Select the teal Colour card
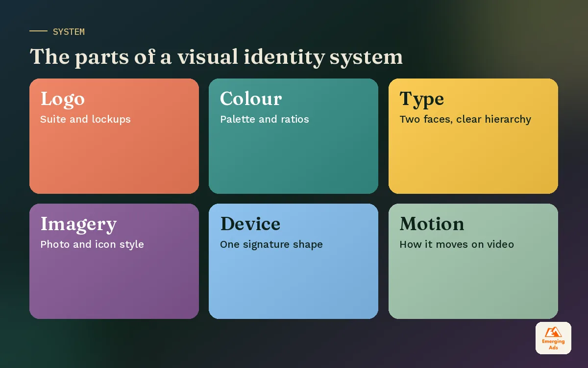The image size is (588, 368). 294,136
